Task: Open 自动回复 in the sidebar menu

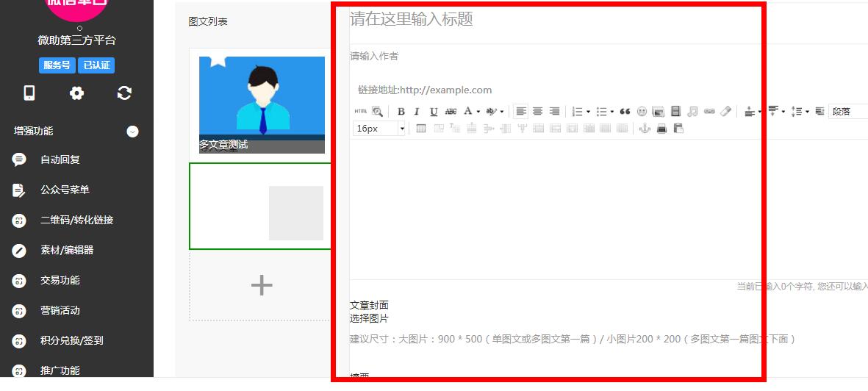Action: coord(60,159)
